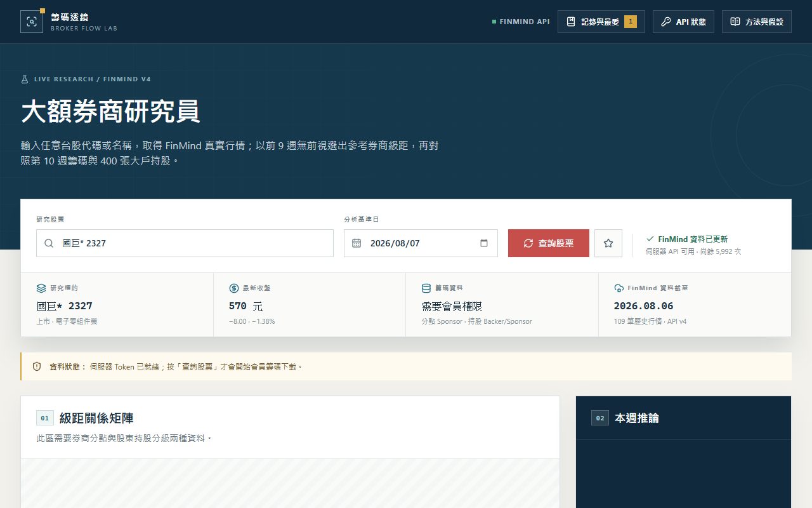The height and width of the screenshot is (508, 812).
Task: Click 109 筆歷史行情 · API v4 text
Action: pyautogui.click(x=650, y=321)
